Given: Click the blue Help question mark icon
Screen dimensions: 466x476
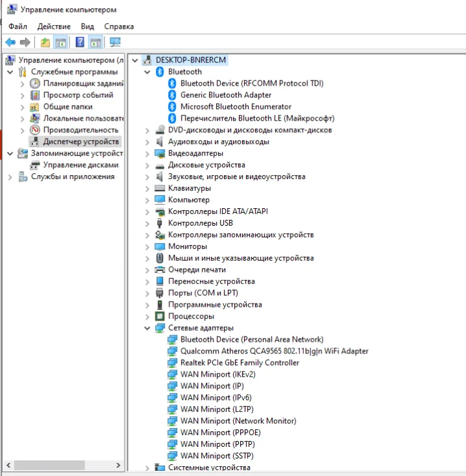Looking at the screenshot, I should coord(80,42).
